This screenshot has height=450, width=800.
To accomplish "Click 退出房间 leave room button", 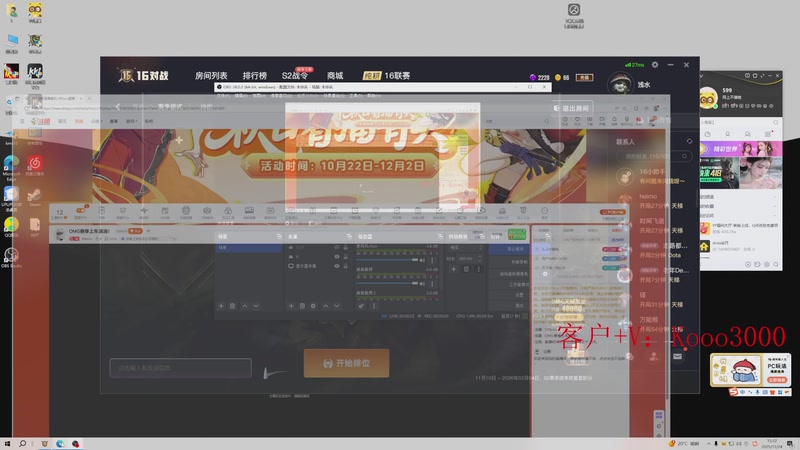I will (571, 108).
